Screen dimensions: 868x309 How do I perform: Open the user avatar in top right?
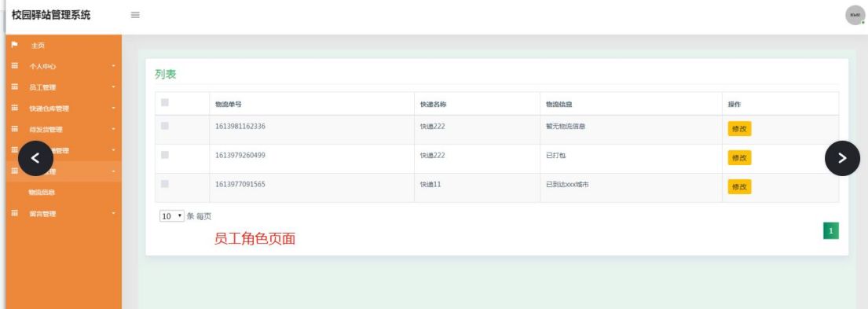coord(855,15)
